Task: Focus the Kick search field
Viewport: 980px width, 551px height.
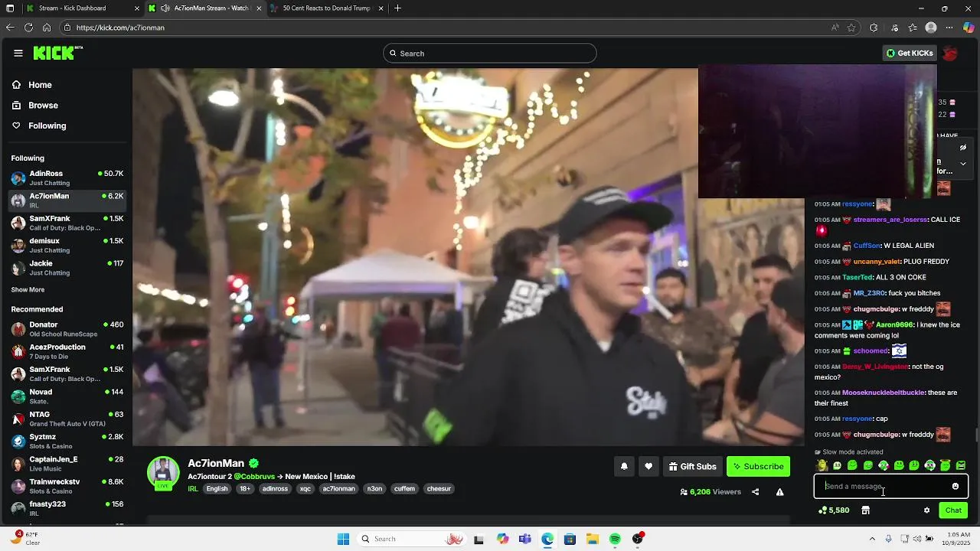Action: tap(490, 54)
